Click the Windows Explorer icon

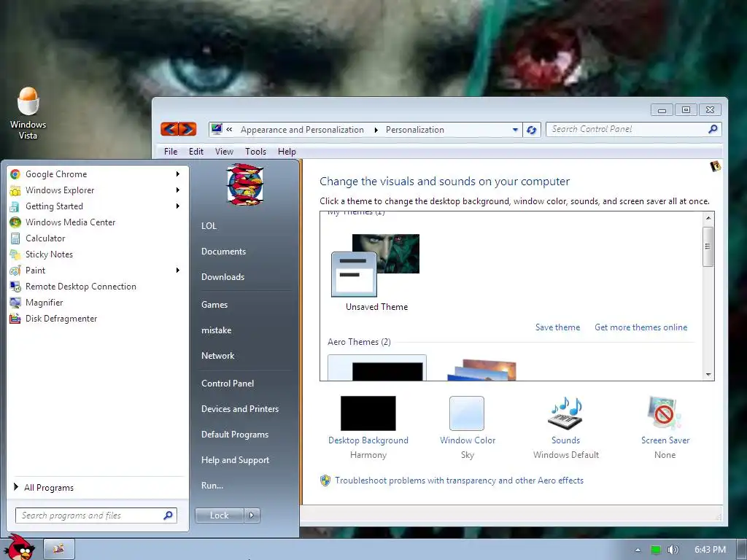pos(15,190)
